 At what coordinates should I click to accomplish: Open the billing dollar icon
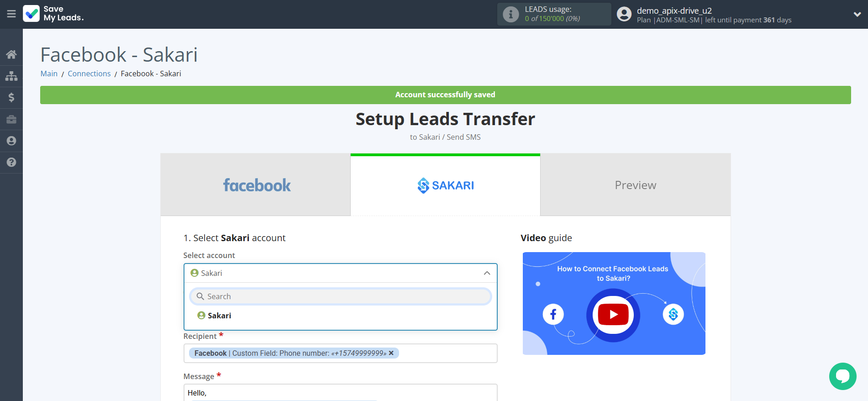(x=11, y=97)
